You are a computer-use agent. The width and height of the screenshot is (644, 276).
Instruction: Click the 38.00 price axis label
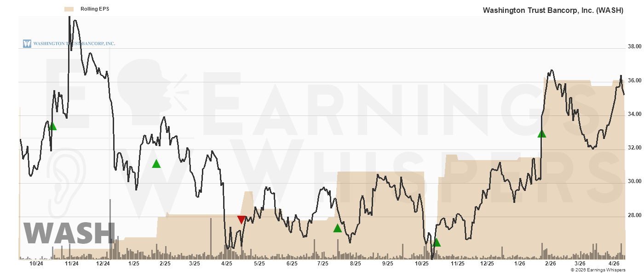pos(635,46)
